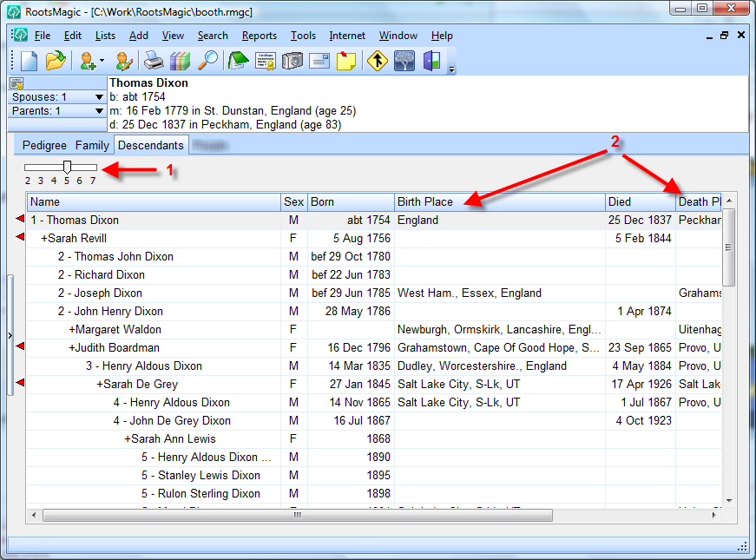Screen dimensions: 756x560
Task: Open a file with the folder icon
Action: click(x=56, y=62)
